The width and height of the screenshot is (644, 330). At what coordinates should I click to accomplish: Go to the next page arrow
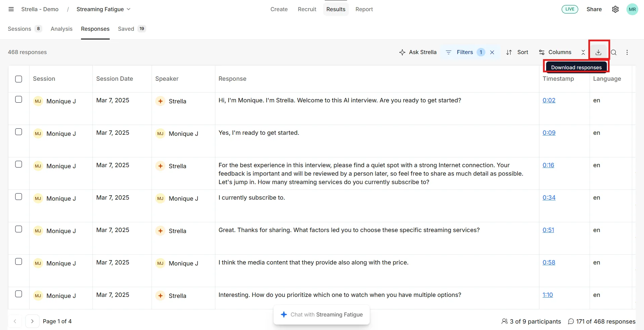click(32, 321)
